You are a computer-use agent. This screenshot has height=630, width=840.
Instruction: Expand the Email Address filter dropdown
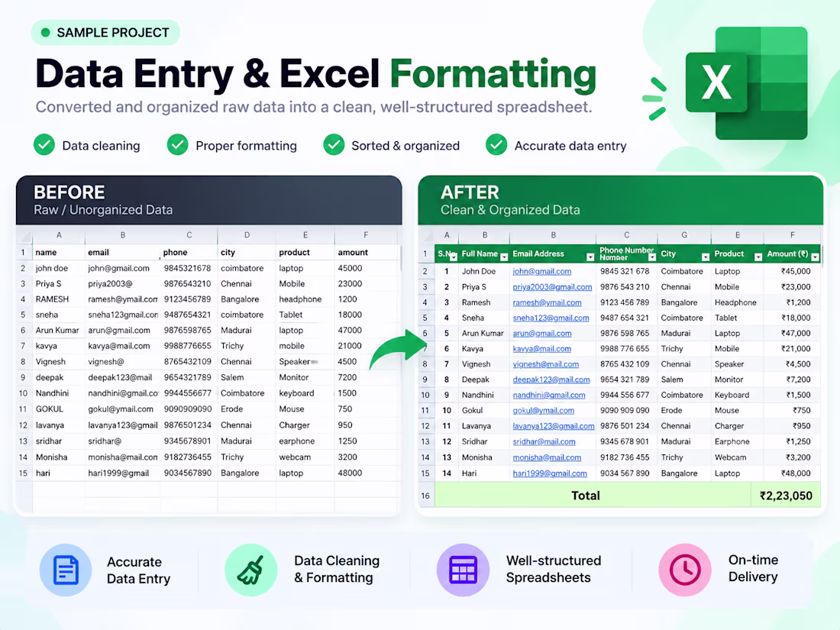click(590, 257)
